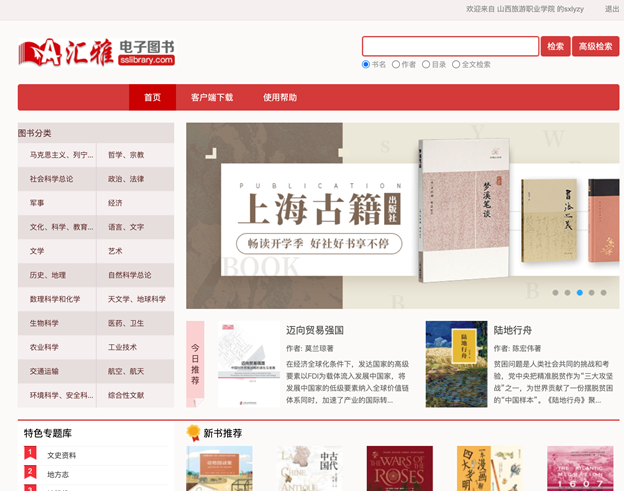
Task: Click 退出 to log out
Action: tap(612, 9)
